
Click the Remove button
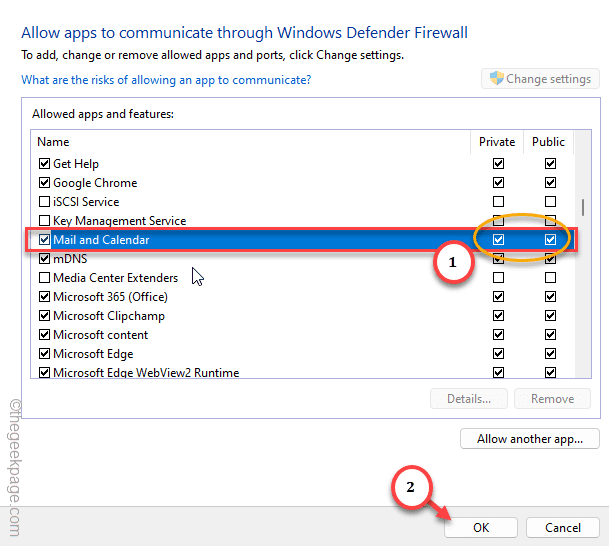pos(552,398)
